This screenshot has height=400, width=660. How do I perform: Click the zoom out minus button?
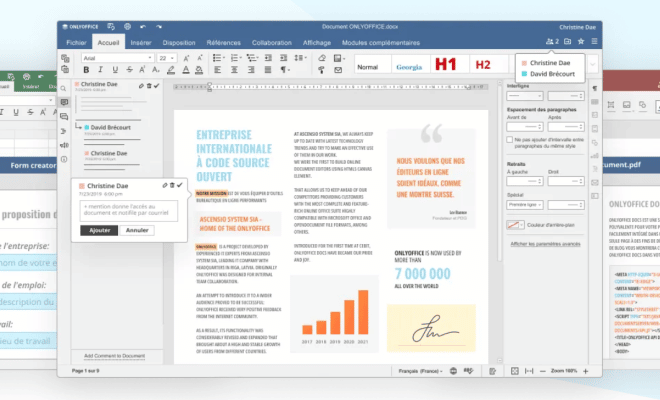(543, 371)
